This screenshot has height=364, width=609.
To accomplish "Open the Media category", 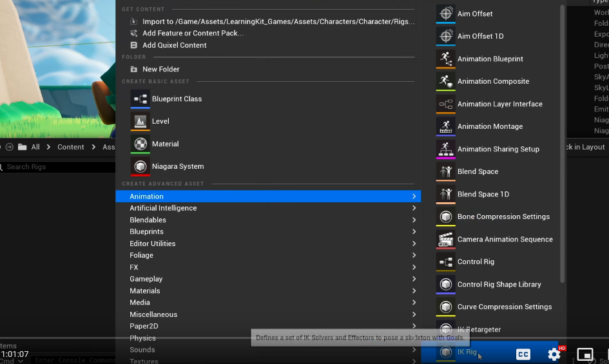I will click(268, 302).
